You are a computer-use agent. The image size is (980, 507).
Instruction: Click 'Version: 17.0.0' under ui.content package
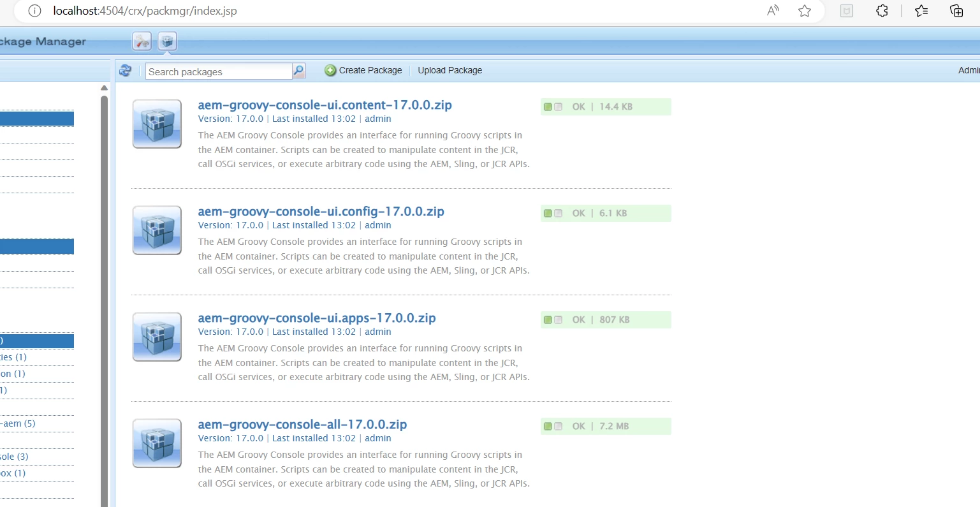click(x=231, y=119)
